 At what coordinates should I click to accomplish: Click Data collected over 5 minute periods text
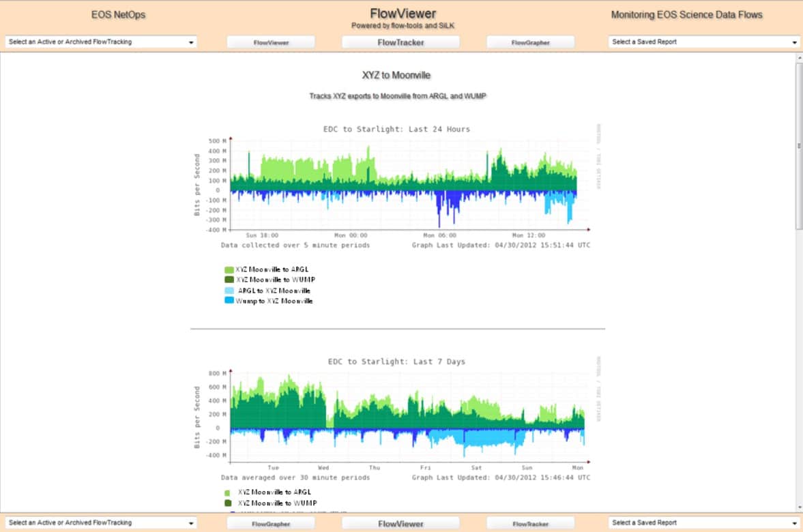click(x=295, y=246)
